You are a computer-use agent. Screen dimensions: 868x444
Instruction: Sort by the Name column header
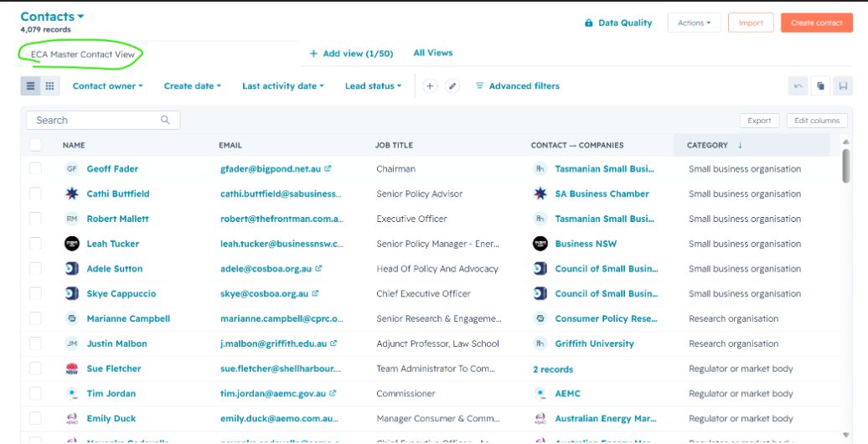pos(74,145)
